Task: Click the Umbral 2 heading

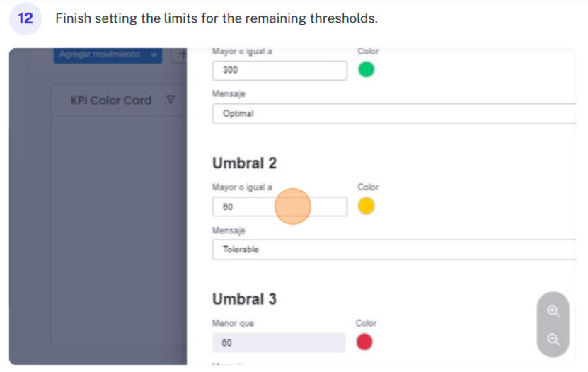Action: pos(244,163)
